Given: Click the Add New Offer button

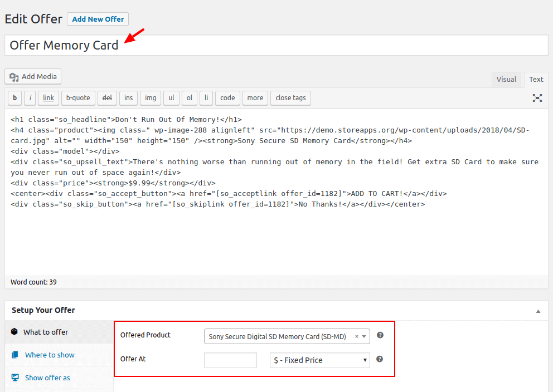Looking at the screenshot, I should coord(98,19).
